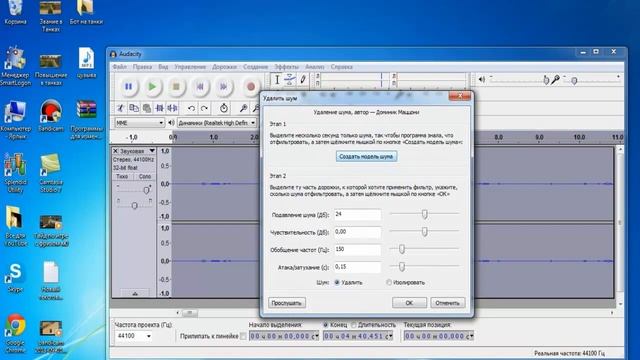The width and height of the screenshot is (640, 360).
Task: Click the sensitivity field showing 0,00
Action: (x=358, y=232)
